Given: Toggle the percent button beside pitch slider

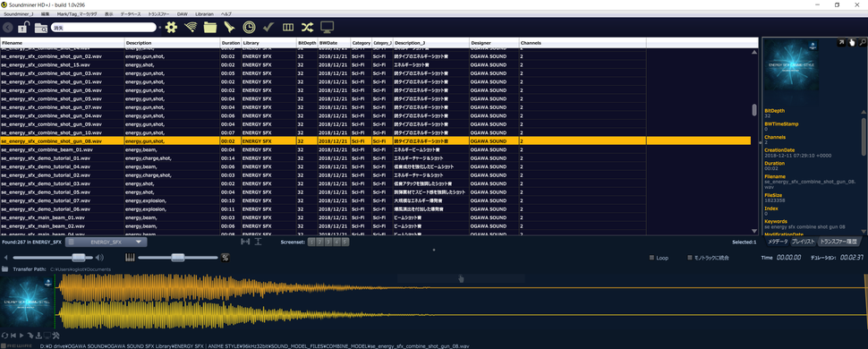Looking at the screenshot, I should coord(226,257).
